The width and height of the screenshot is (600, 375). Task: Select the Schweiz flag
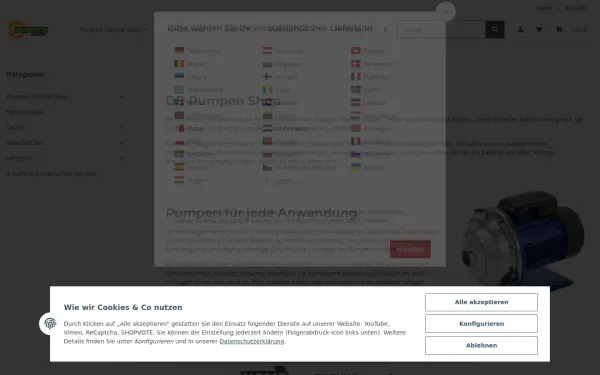(x=356, y=50)
